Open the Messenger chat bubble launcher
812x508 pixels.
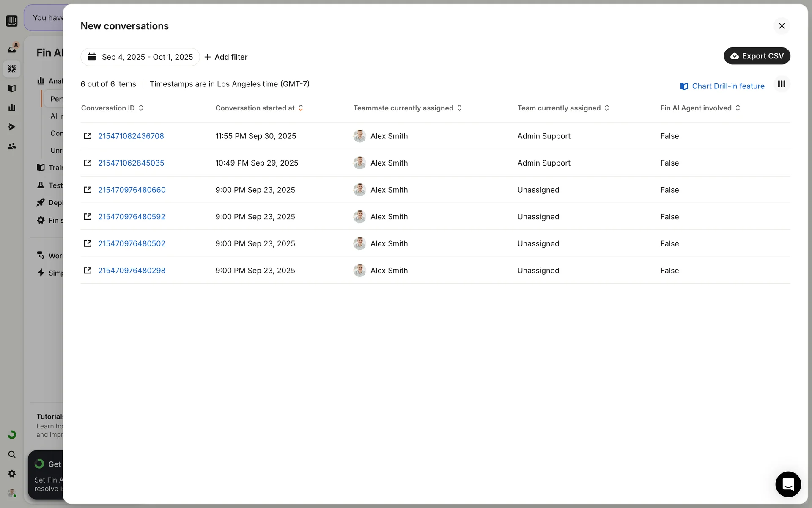[788, 484]
